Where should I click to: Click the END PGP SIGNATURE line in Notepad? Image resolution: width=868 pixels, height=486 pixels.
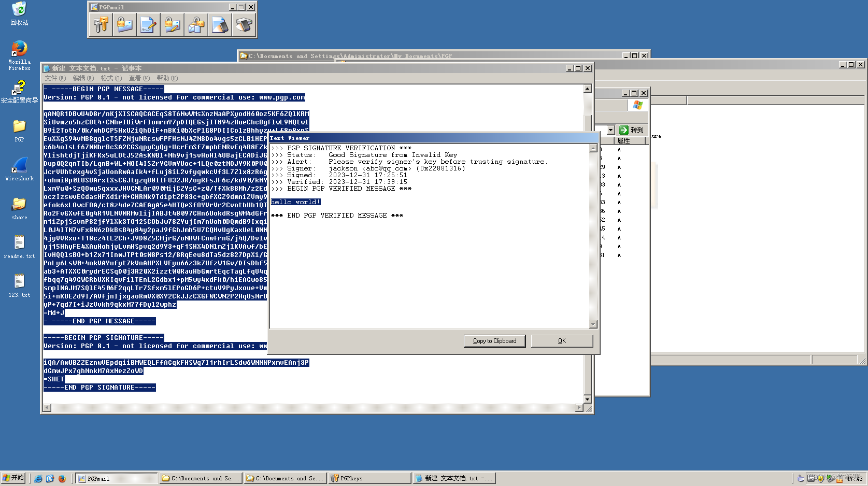point(99,388)
